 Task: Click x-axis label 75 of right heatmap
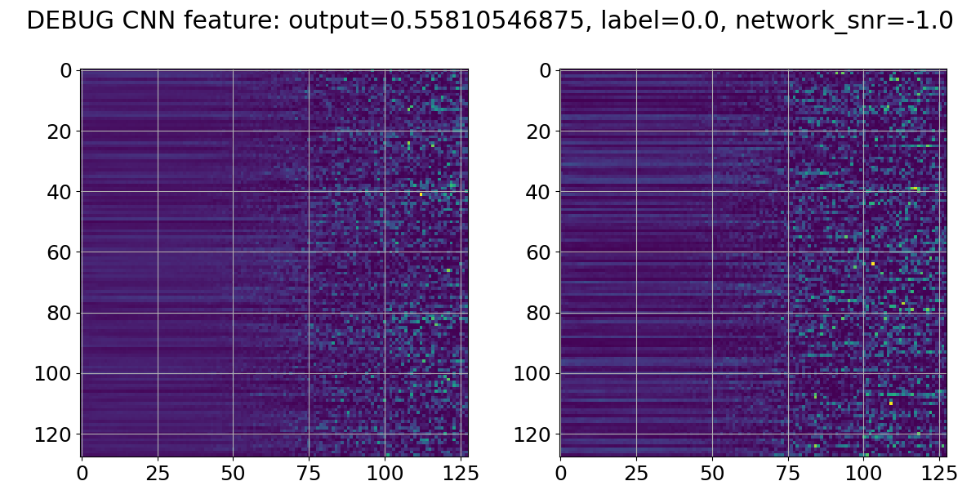pyautogui.click(x=788, y=472)
